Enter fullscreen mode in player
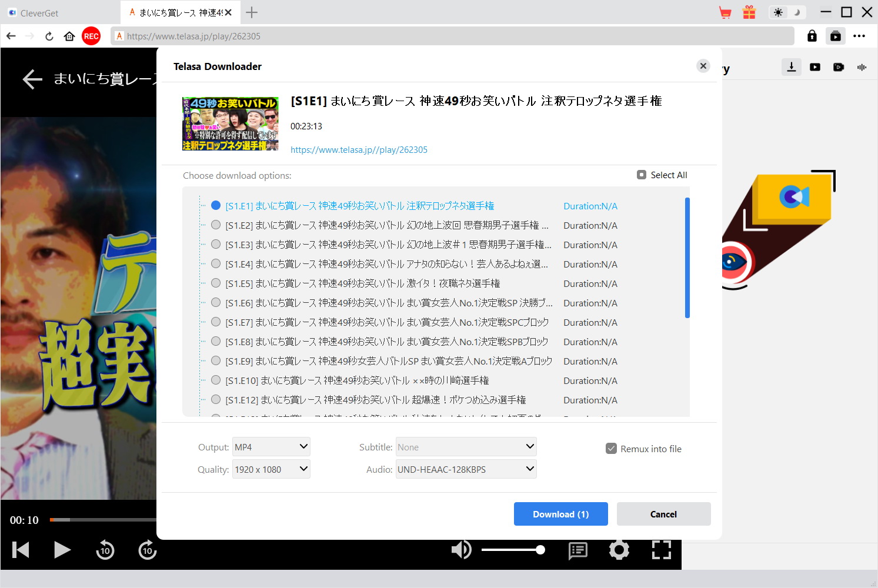The width and height of the screenshot is (878, 588). coord(662,550)
